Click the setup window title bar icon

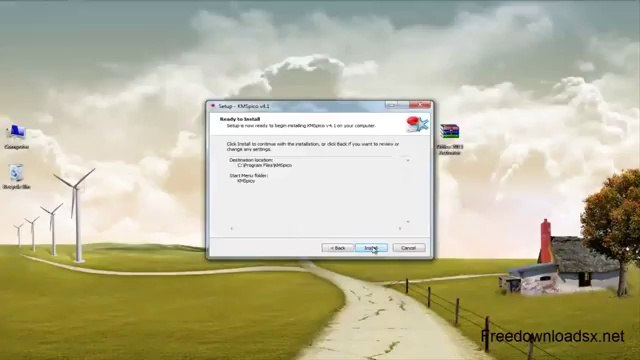pos(213,106)
